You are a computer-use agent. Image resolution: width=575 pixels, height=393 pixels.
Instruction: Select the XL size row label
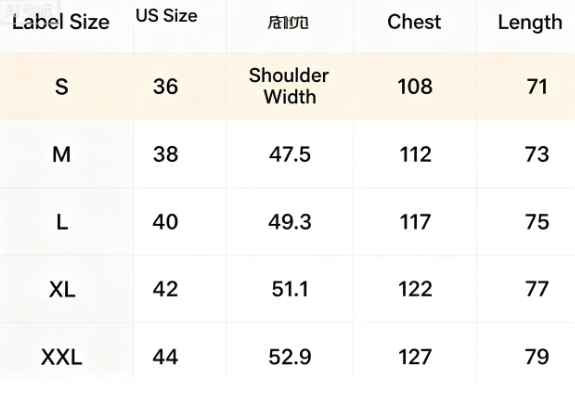[x=62, y=290]
